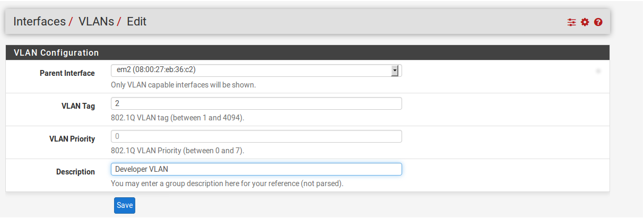The image size is (644, 219).
Task: Open the red help question-mark icon
Action: coord(598,22)
